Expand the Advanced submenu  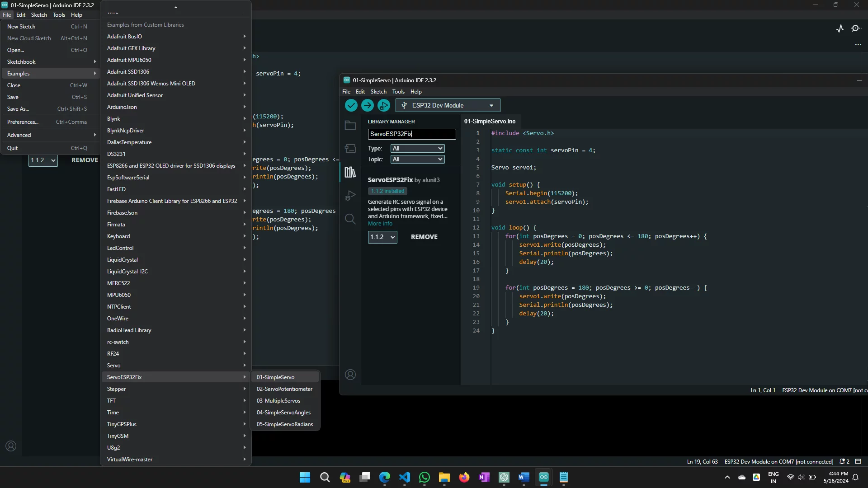[50, 135]
